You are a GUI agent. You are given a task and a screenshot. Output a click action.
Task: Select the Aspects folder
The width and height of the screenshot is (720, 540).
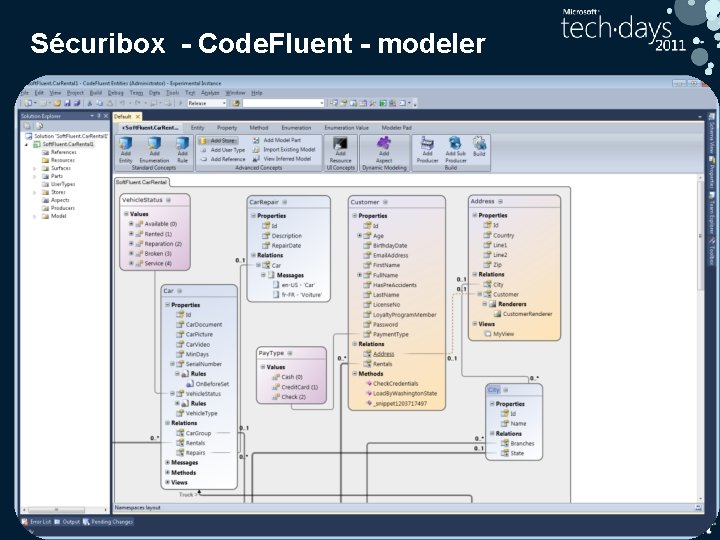pos(60,200)
